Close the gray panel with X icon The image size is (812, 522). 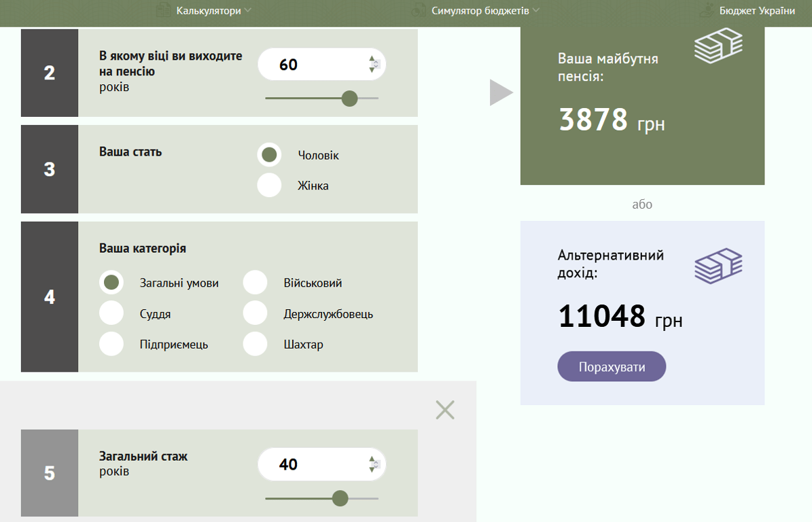pos(445,410)
